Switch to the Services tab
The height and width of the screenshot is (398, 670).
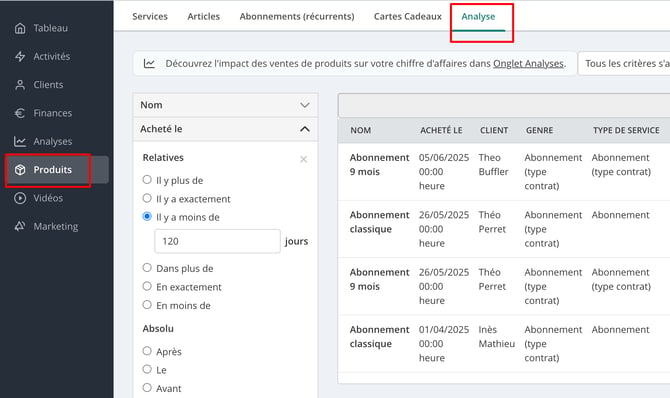[150, 16]
